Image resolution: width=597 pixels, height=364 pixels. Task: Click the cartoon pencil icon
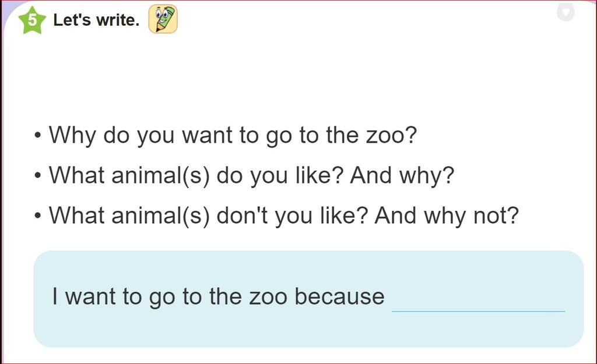point(163,19)
